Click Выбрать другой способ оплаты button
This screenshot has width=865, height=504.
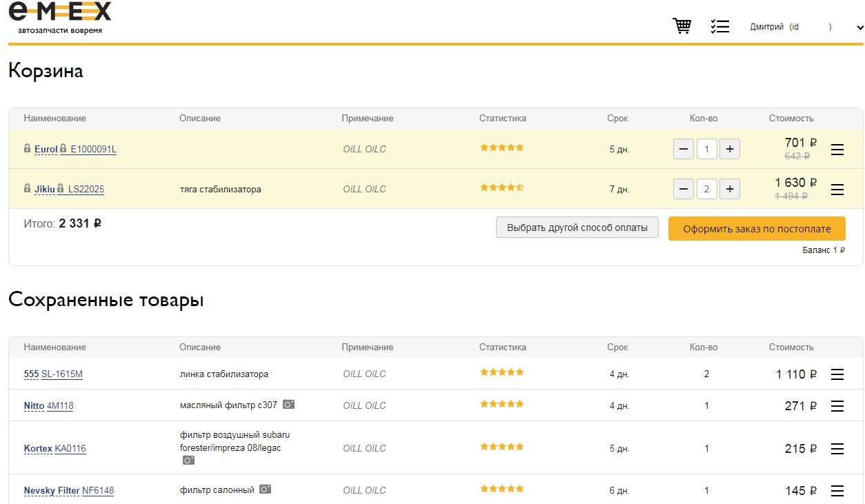(x=577, y=228)
